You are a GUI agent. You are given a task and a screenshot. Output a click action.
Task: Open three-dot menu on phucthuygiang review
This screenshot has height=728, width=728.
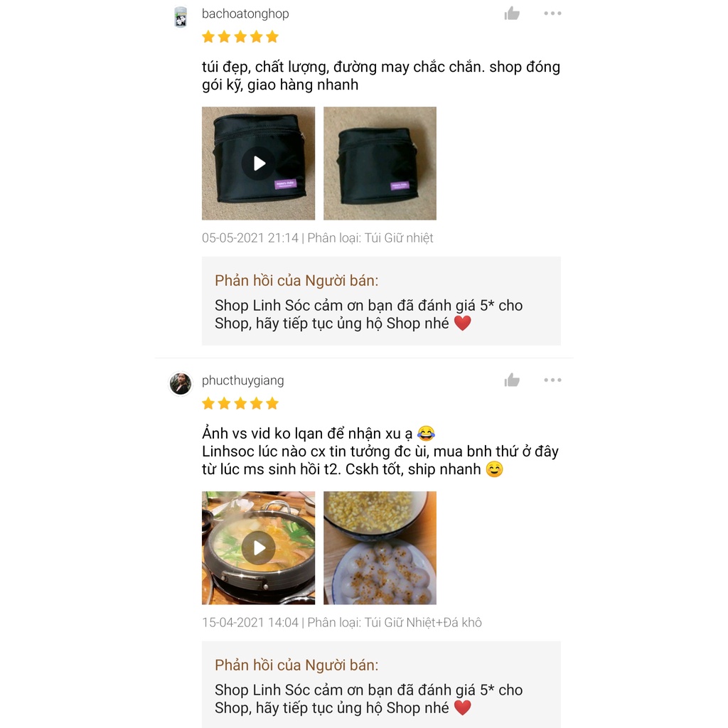pyautogui.click(x=552, y=380)
